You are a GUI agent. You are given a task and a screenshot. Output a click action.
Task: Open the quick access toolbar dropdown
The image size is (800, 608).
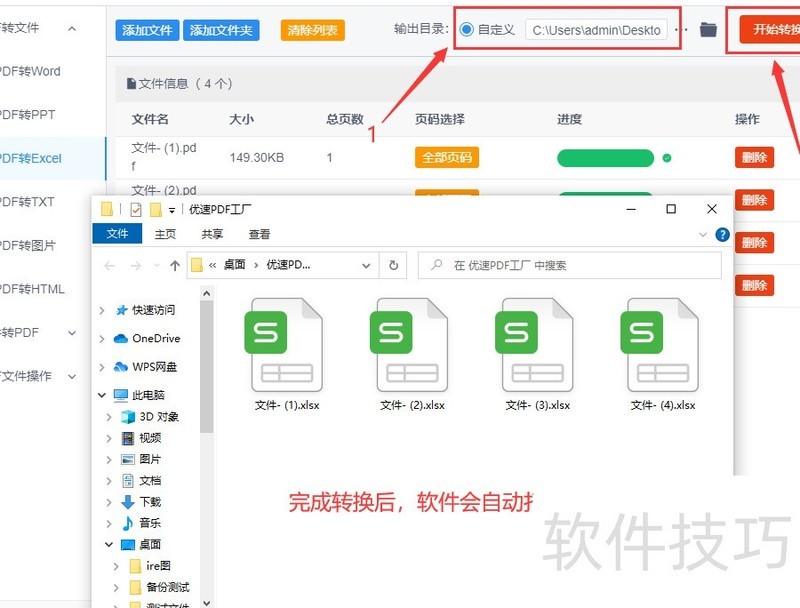pos(172,210)
